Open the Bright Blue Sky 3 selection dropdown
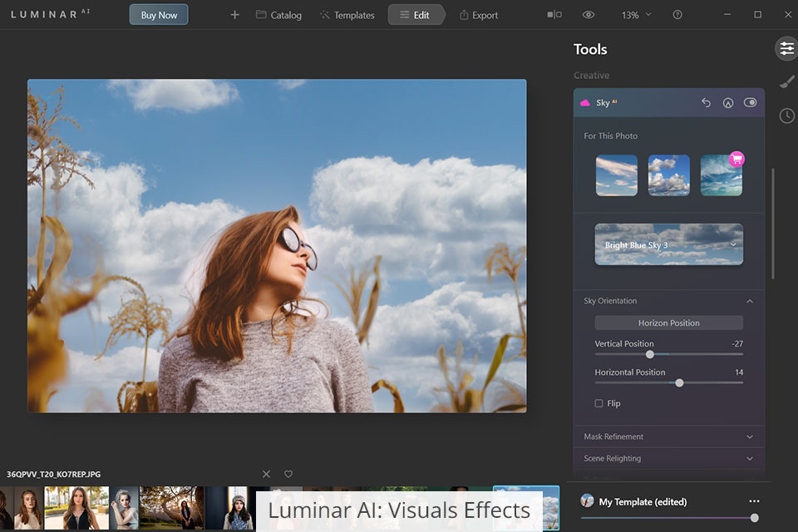The height and width of the screenshot is (532, 798). [668, 244]
